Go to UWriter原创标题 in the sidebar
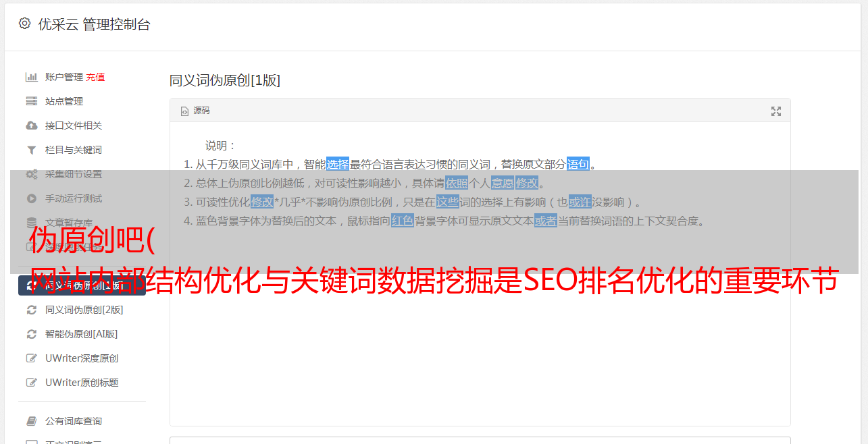 pos(82,383)
